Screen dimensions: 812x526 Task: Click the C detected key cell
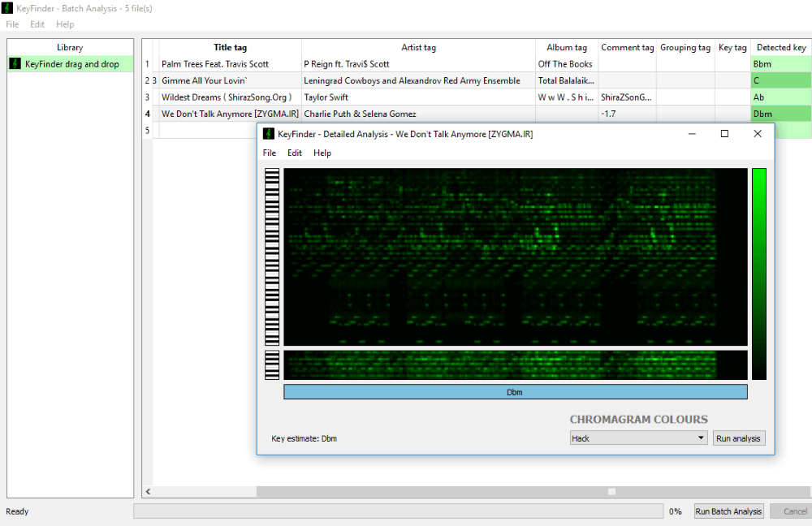(x=781, y=80)
